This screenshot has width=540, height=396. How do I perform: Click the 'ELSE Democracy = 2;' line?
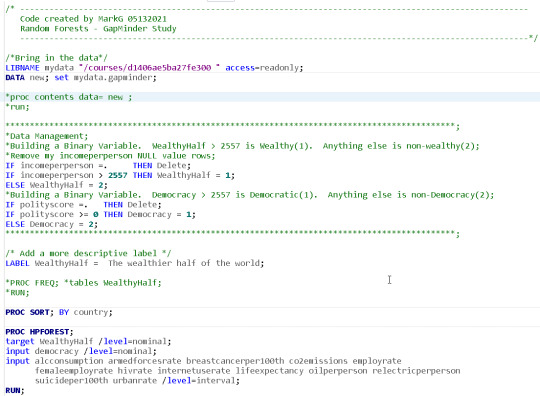pyautogui.click(x=52, y=225)
